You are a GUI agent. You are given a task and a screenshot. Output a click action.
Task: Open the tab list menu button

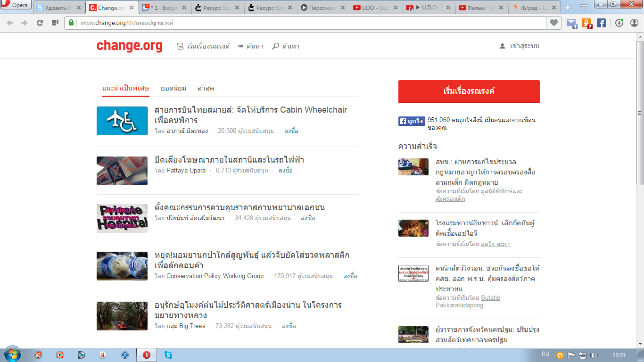click(x=584, y=8)
